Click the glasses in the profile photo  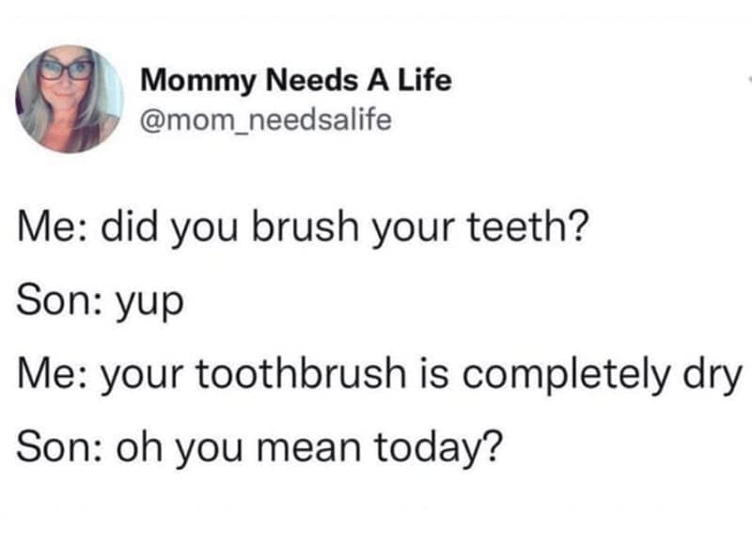68,69
